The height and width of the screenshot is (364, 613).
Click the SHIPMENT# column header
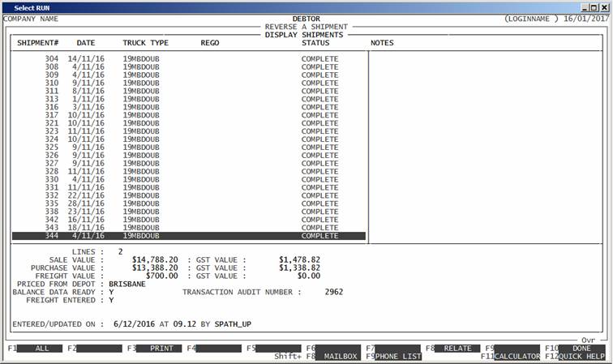click(x=38, y=43)
